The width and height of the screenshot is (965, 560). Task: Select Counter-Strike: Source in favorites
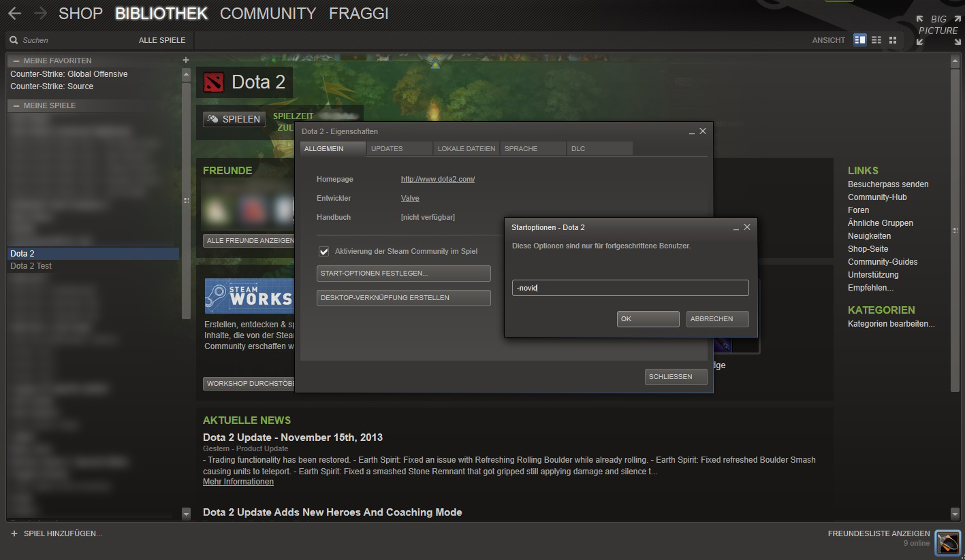93,86
